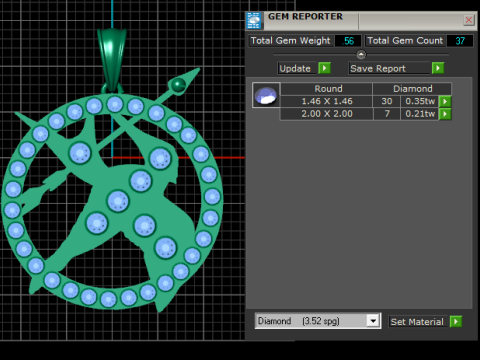Click green arrow next to Save Report
480x360 pixels.
point(438,68)
